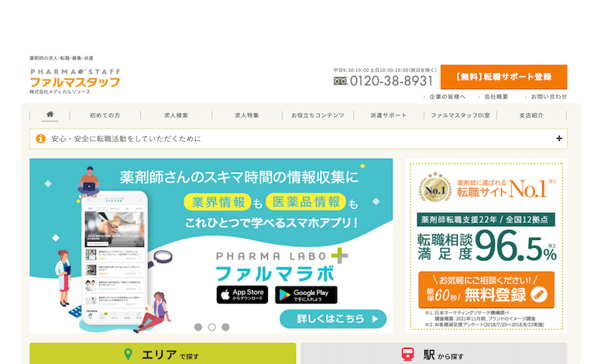
Task: Click the green plus Pharma Labo logo
Action: pos(339,256)
